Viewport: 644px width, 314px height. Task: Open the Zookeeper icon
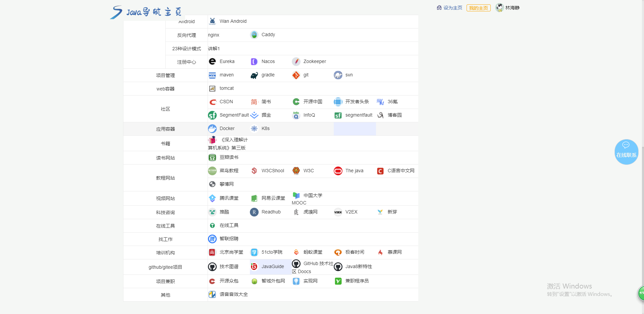tap(296, 61)
